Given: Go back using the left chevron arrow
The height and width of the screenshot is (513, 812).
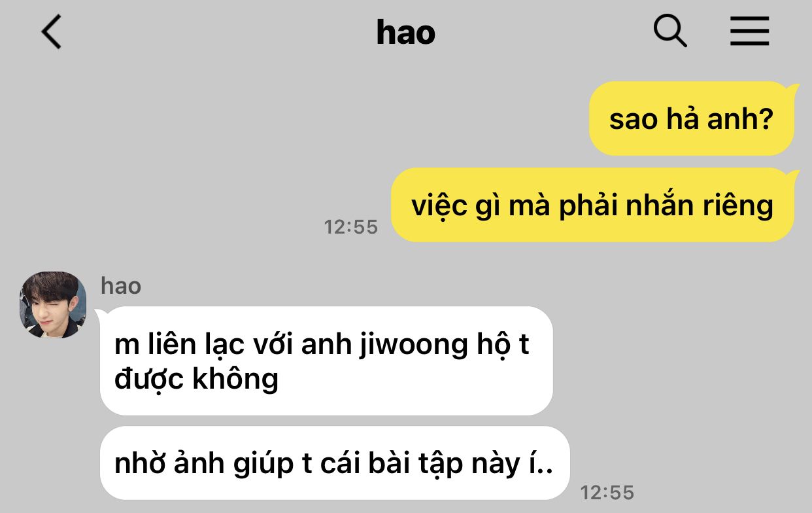Looking at the screenshot, I should pos(51,32).
